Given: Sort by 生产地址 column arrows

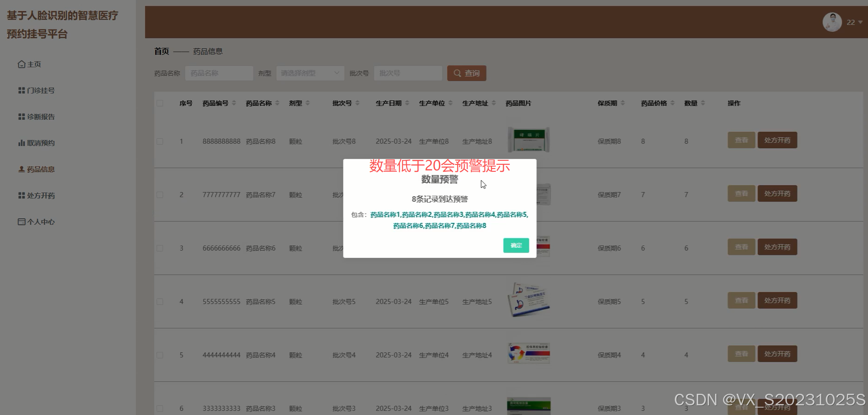Looking at the screenshot, I should (494, 103).
